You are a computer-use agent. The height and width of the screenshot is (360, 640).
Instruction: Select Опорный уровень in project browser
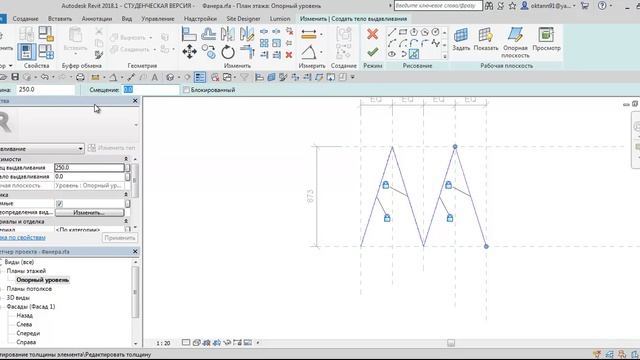[43, 280]
